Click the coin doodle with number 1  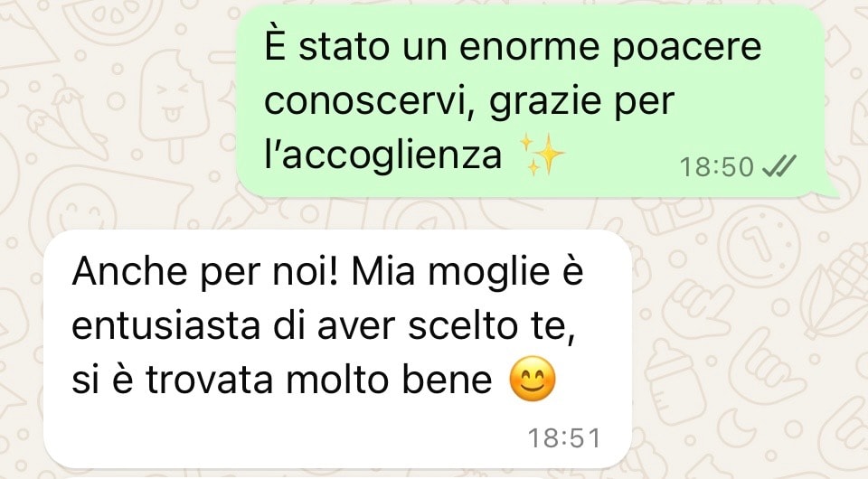(x=759, y=243)
